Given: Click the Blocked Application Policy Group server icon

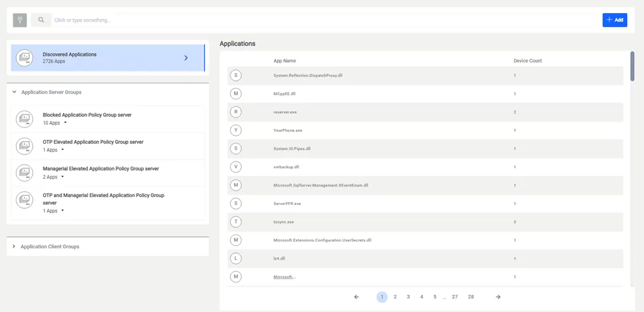Looking at the screenshot, I should 25,119.
